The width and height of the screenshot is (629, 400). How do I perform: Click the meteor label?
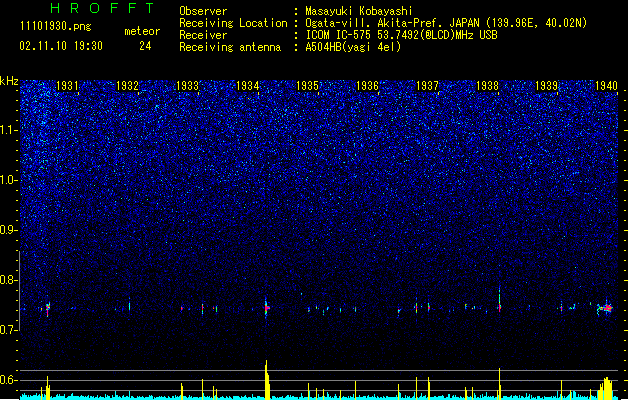click(142, 31)
